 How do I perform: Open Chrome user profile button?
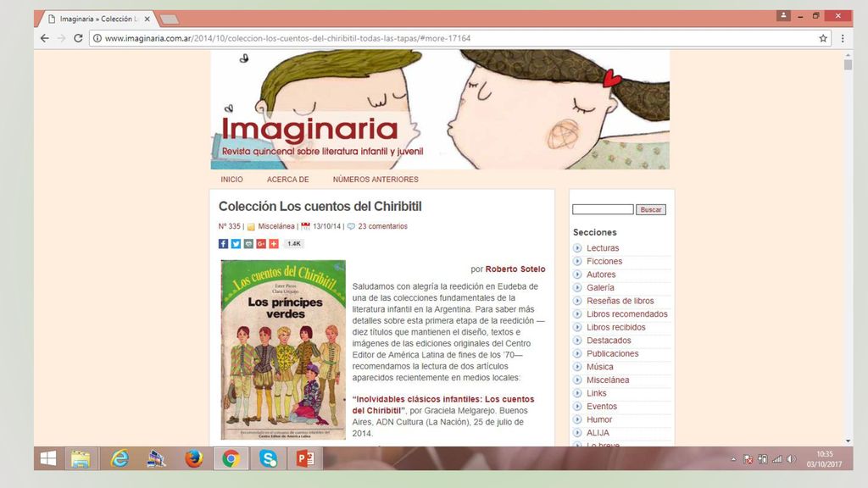coord(783,15)
